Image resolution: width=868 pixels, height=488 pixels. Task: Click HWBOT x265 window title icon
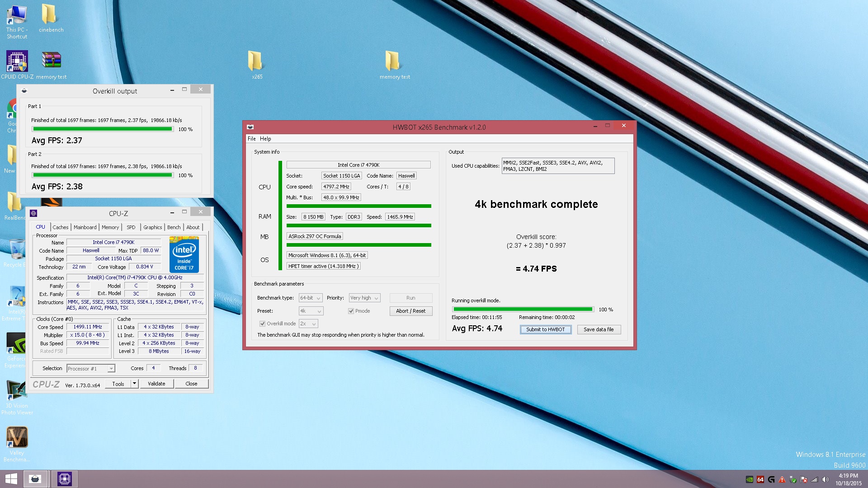pos(250,127)
